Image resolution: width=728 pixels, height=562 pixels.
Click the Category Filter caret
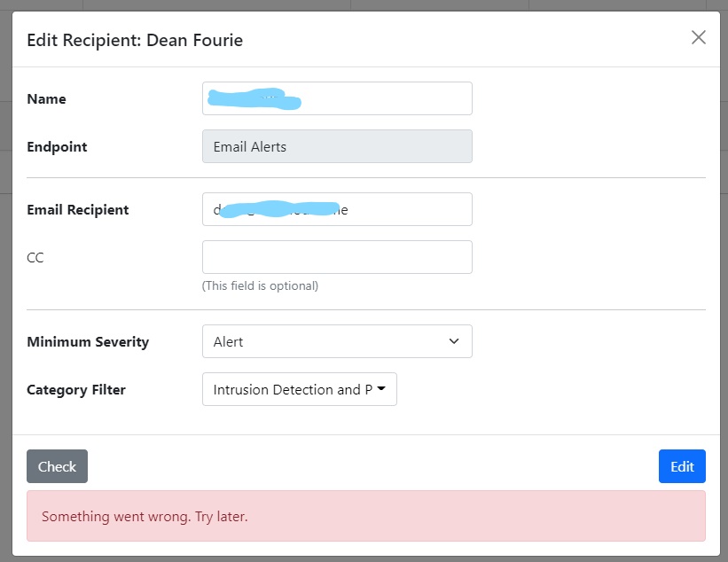click(x=383, y=389)
